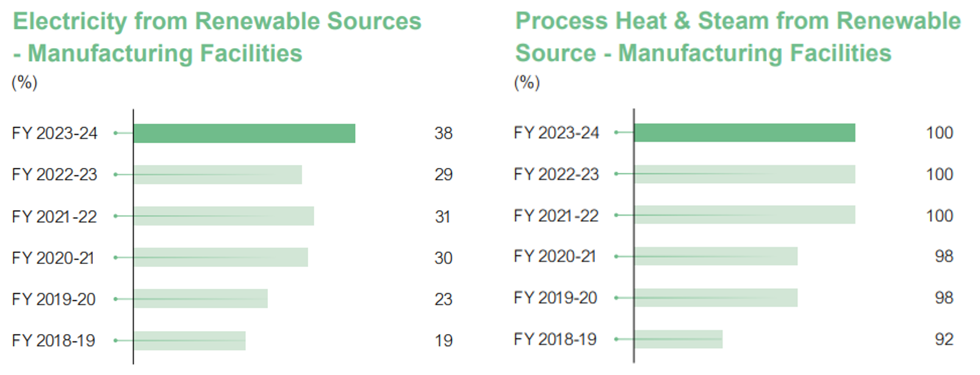Click the FY 2021-22 bar in electricity chart
Viewport: 980px width, 375px height.
[x=224, y=216]
